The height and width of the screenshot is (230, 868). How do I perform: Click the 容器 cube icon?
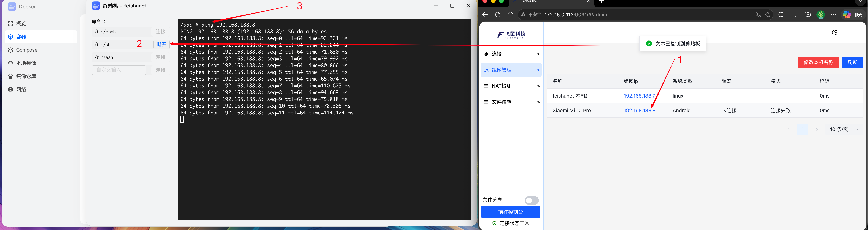point(10,37)
